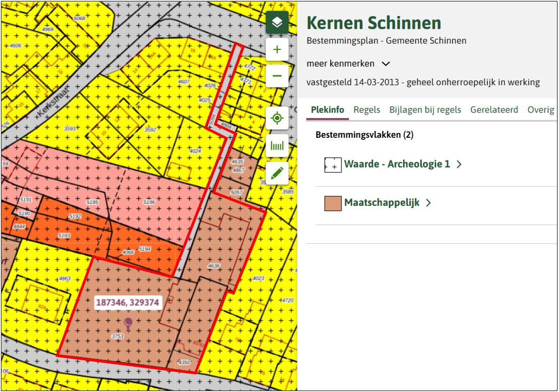The height and width of the screenshot is (392, 559).
Task: Switch to the Gerelateerd tab
Action: pyautogui.click(x=494, y=109)
